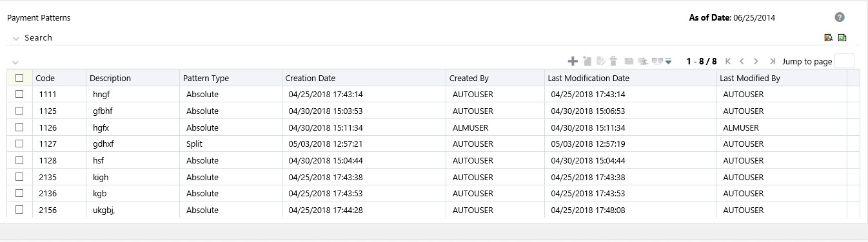Click the As of Date value 06/25/2014
Screen dimensions: 868x242
[754, 18]
